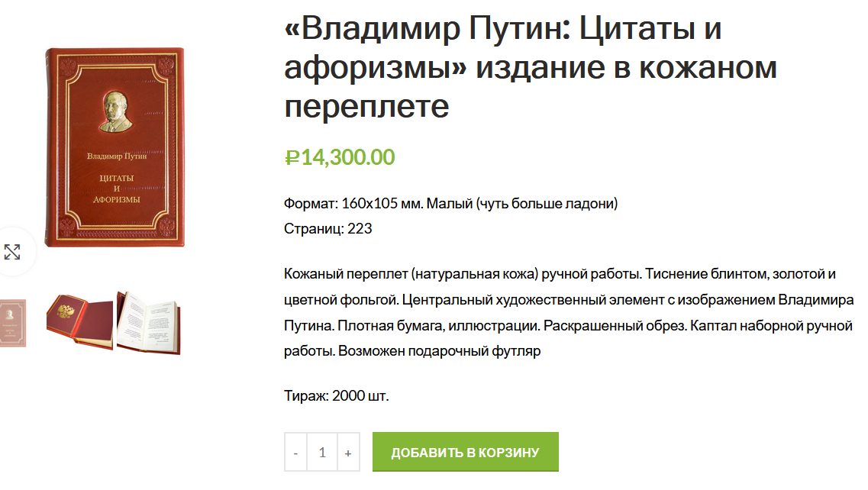The width and height of the screenshot is (868, 490).
Task: Click gold «Владимир Путин» lettering on book cover
Action: click(117, 156)
